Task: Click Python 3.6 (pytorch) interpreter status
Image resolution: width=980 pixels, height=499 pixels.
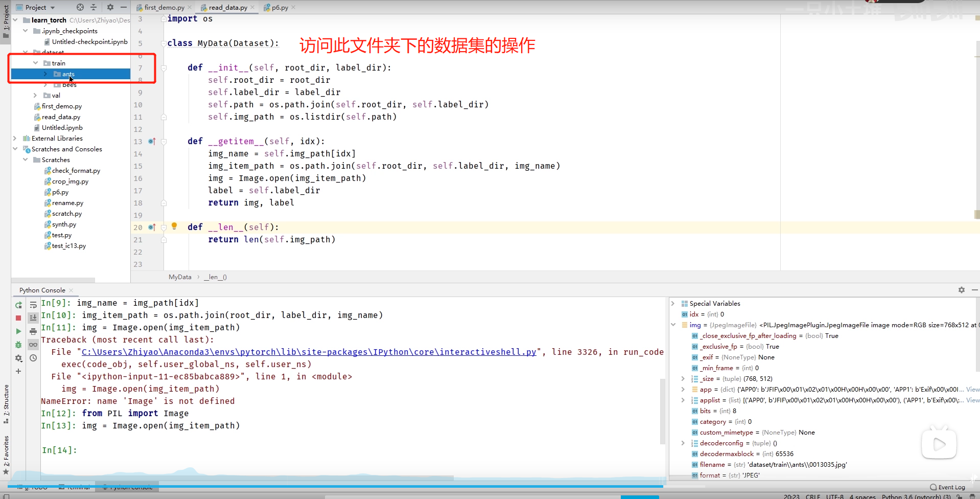Action: [x=916, y=496]
